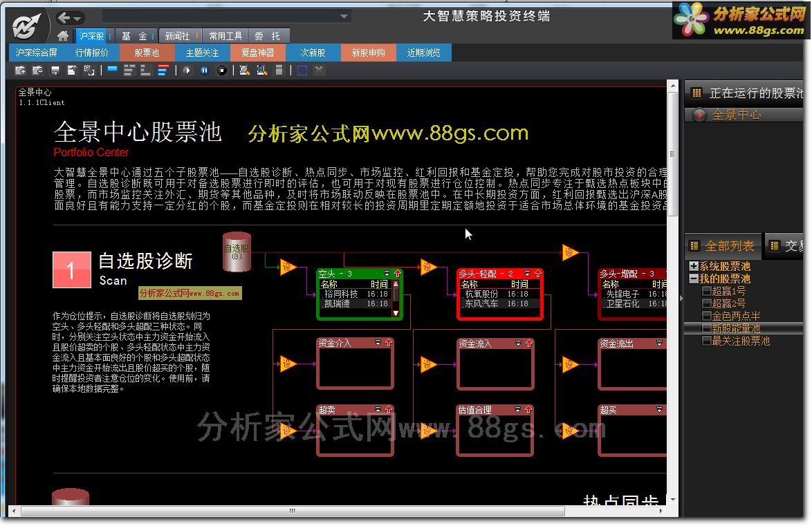Screen dimensions: 812x526
Task: Click the back arrow navigation button
Action: (x=64, y=18)
